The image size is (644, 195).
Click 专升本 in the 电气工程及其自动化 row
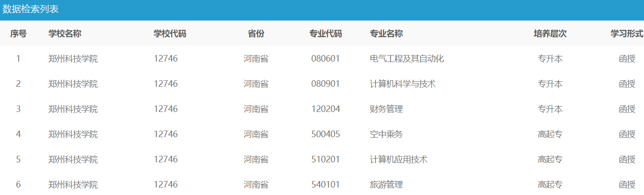tap(550, 59)
